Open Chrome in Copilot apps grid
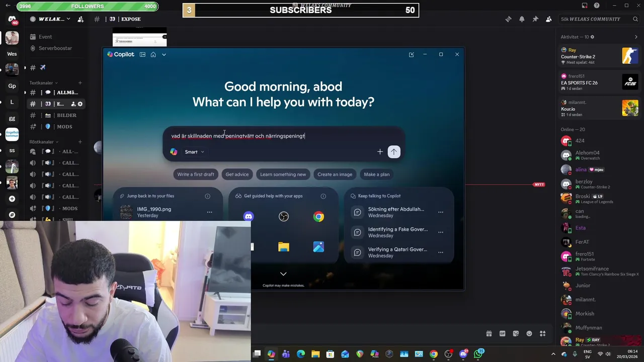 point(318,217)
